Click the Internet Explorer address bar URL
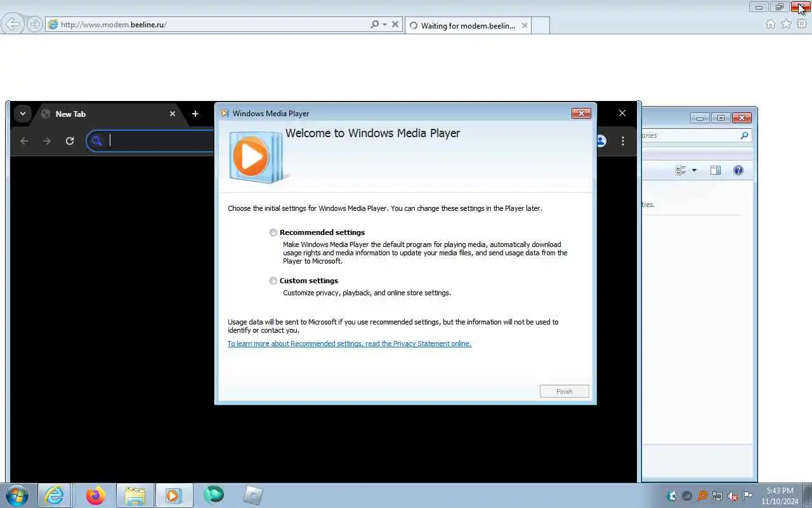This screenshot has width=812, height=508. tap(114, 25)
